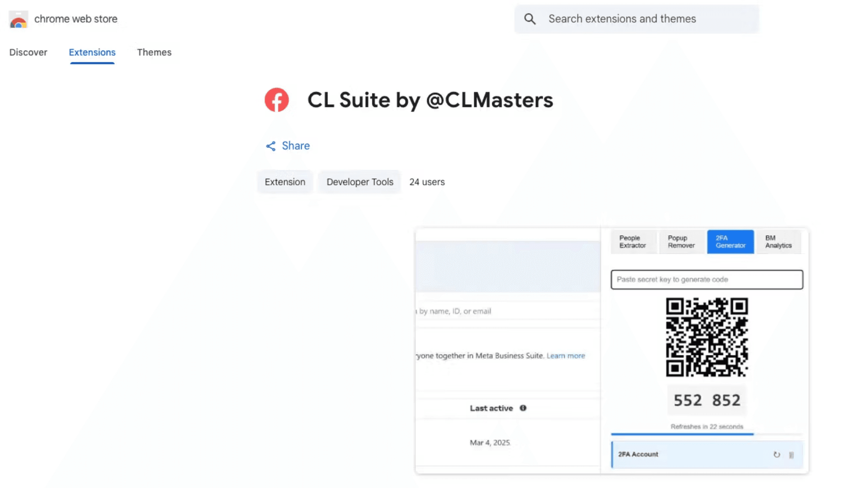Viewport: 868px width, 488px height.
Task: Click the red Facebook extension icon
Action: click(x=277, y=100)
